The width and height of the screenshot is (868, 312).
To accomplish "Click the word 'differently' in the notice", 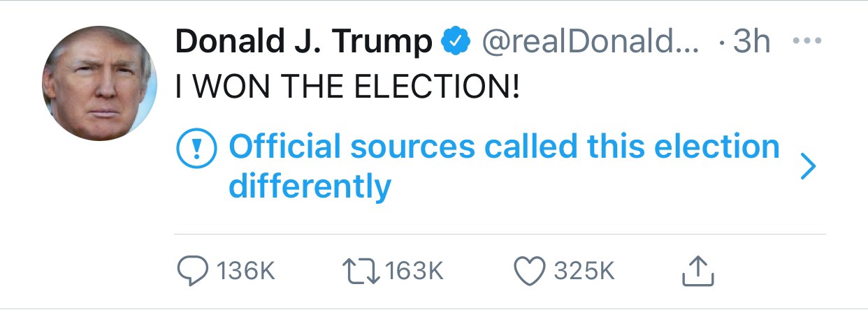I will [310, 186].
